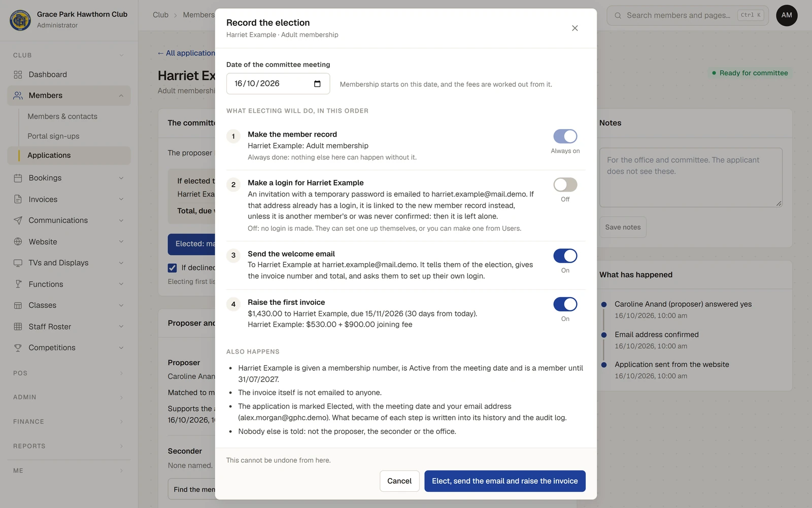Screen dimensions: 812x508
Task: Close the Record the election dialog
Action: coord(574,28)
